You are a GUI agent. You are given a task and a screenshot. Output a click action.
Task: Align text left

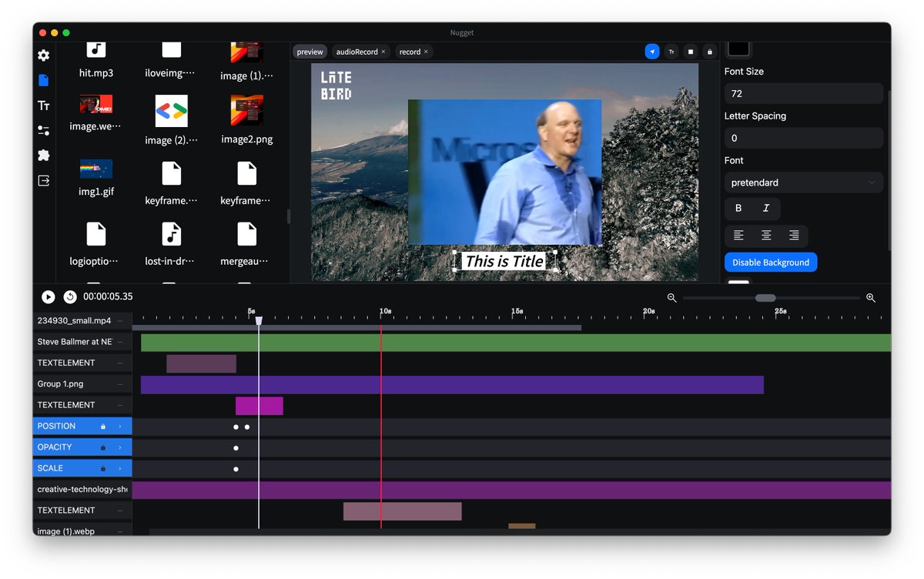coord(738,236)
